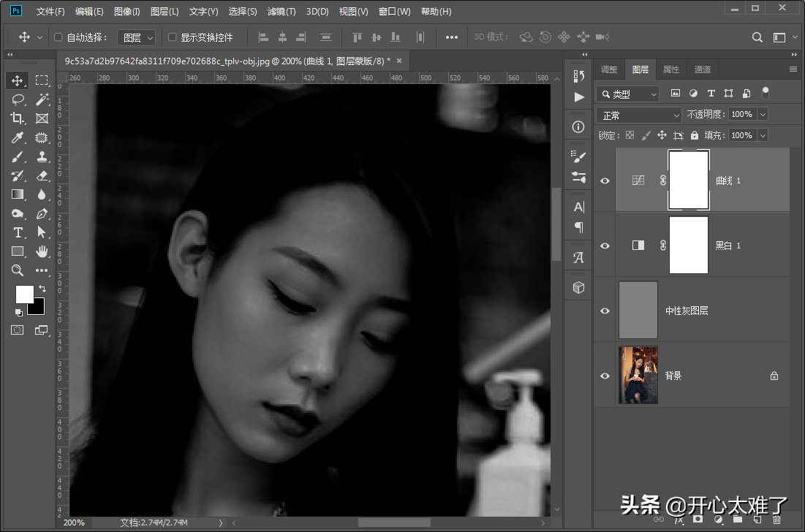Image resolution: width=805 pixels, height=532 pixels.
Task: Select the Lasso tool
Action: pyautogui.click(x=18, y=99)
